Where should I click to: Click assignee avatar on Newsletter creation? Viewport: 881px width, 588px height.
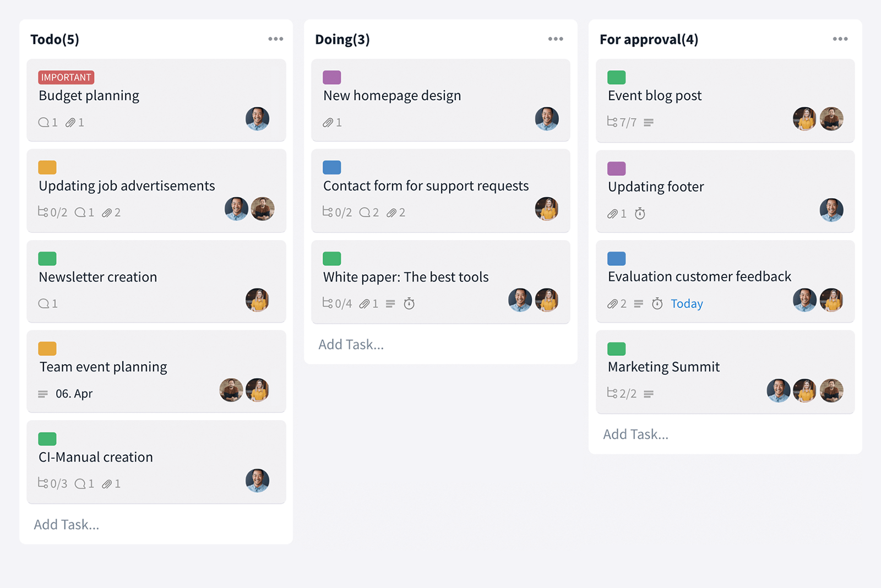click(x=257, y=300)
